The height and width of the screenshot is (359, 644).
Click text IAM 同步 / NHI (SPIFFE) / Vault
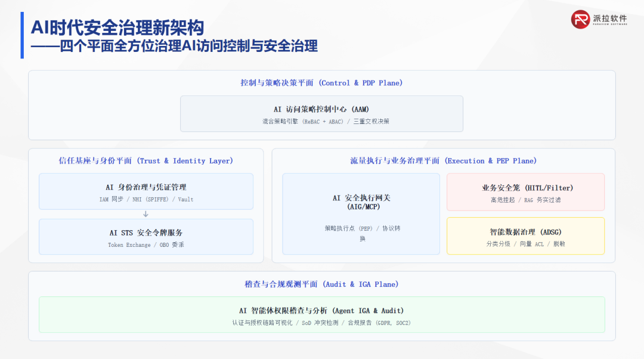tap(146, 200)
